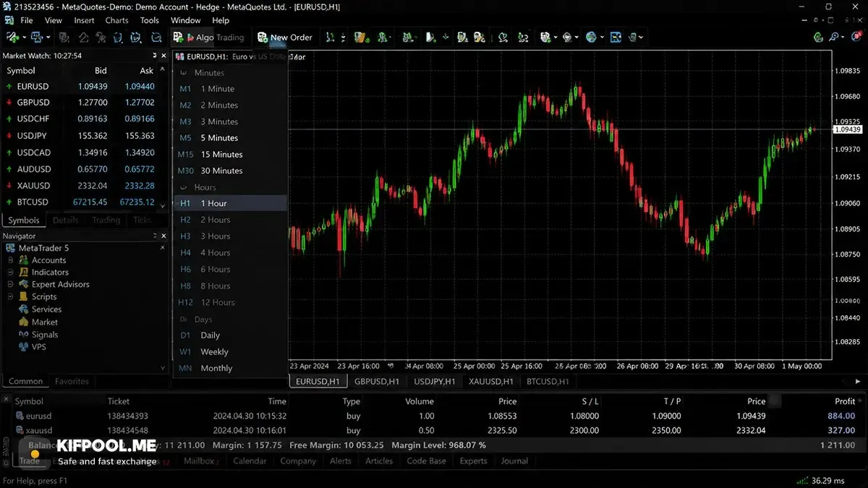868x488 pixels.
Task: Open the Journal tab in the Toolbox
Action: 514,461
